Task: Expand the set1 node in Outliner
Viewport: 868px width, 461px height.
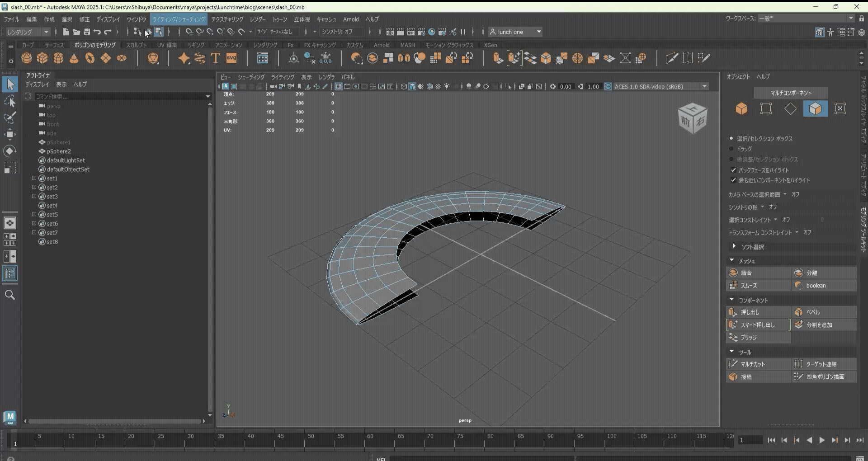Action: pos(34,179)
